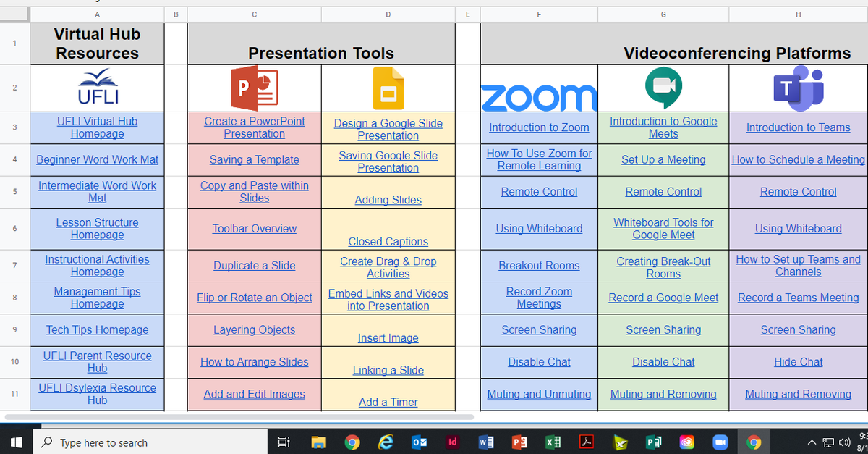This screenshot has width=868, height=454.
Task: Click the PowerPoint logo in the sheet
Action: (x=254, y=88)
